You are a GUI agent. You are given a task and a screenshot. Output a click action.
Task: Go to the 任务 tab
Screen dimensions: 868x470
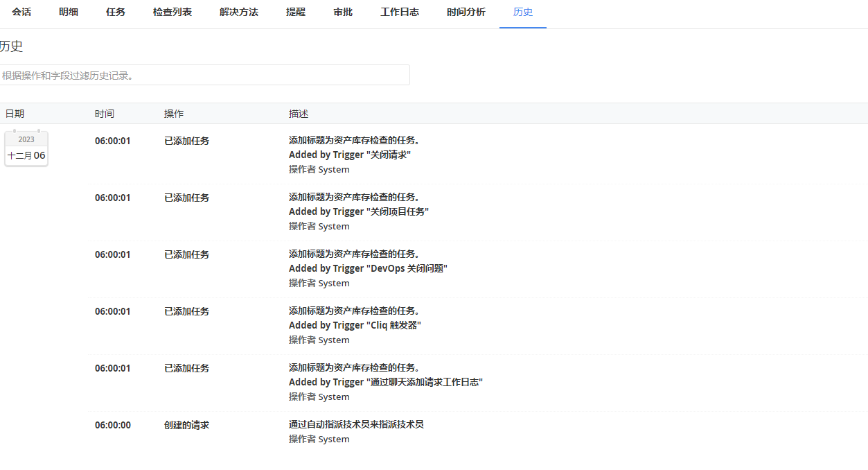[x=116, y=12]
